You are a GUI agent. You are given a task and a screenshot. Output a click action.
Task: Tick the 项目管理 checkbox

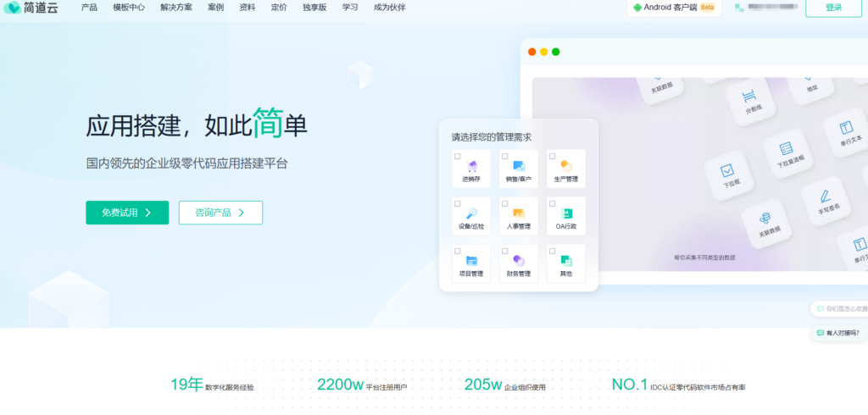(x=457, y=252)
